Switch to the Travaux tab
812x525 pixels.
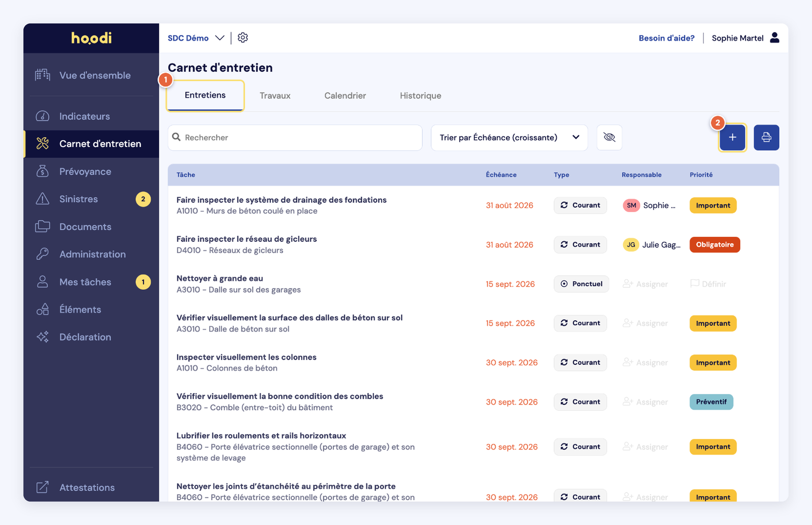point(275,96)
